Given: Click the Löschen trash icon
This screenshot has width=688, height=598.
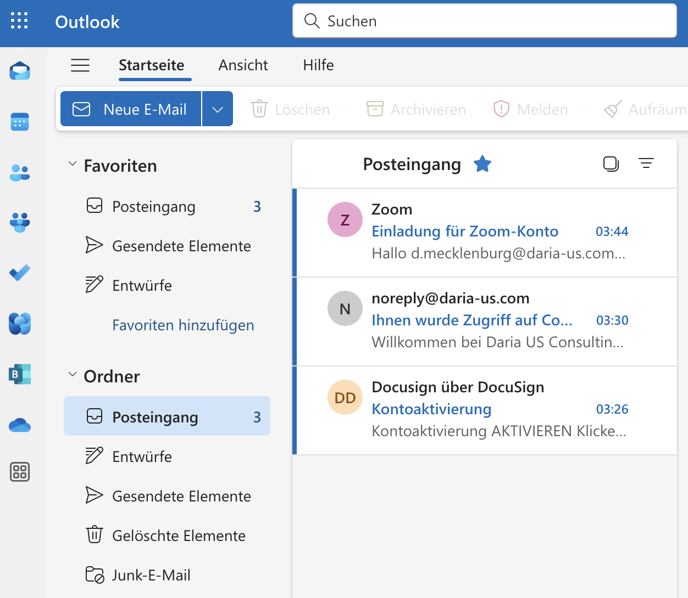Looking at the screenshot, I should 259,109.
